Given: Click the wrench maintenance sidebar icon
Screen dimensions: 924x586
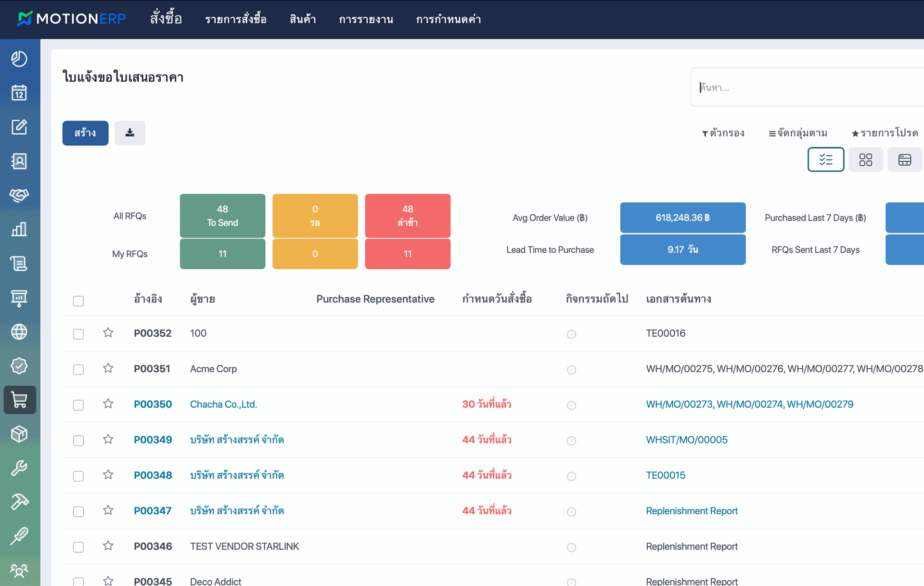Looking at the screenshot, I should tap(19, 468).
